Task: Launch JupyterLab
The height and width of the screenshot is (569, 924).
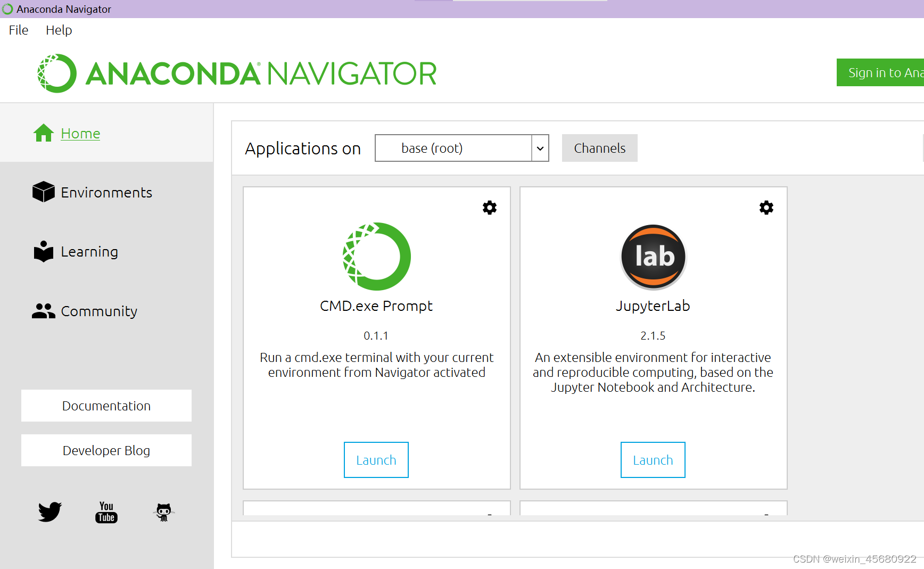Action: [653, 460]
